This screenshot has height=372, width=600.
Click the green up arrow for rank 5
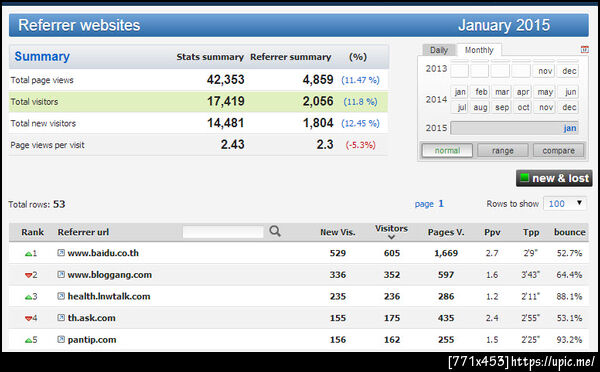[x=28, y=340]
